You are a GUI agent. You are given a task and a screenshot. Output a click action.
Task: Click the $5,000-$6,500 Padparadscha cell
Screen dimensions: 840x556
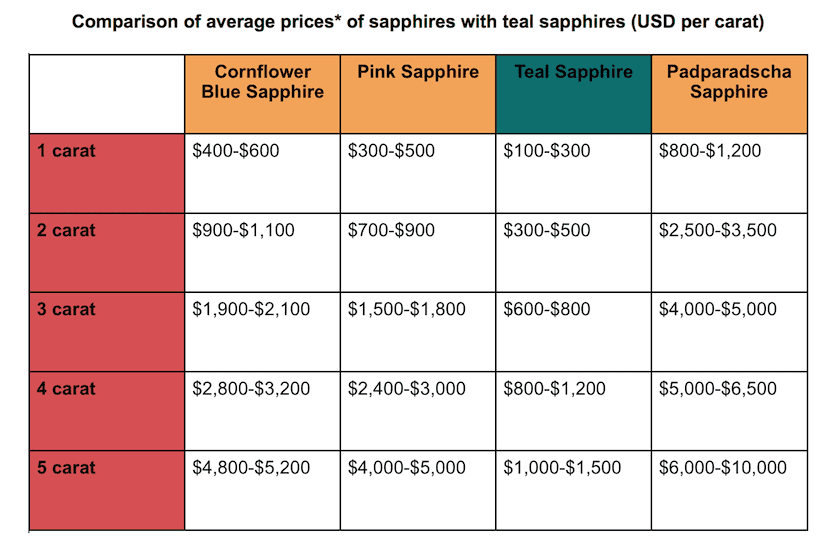pyautogui.click(x=717, y=388)
